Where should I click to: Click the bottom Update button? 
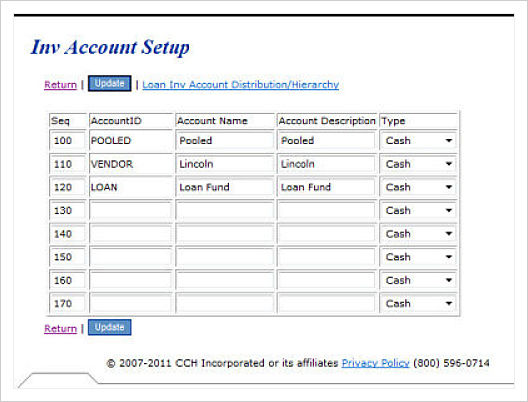click(109, 327)
